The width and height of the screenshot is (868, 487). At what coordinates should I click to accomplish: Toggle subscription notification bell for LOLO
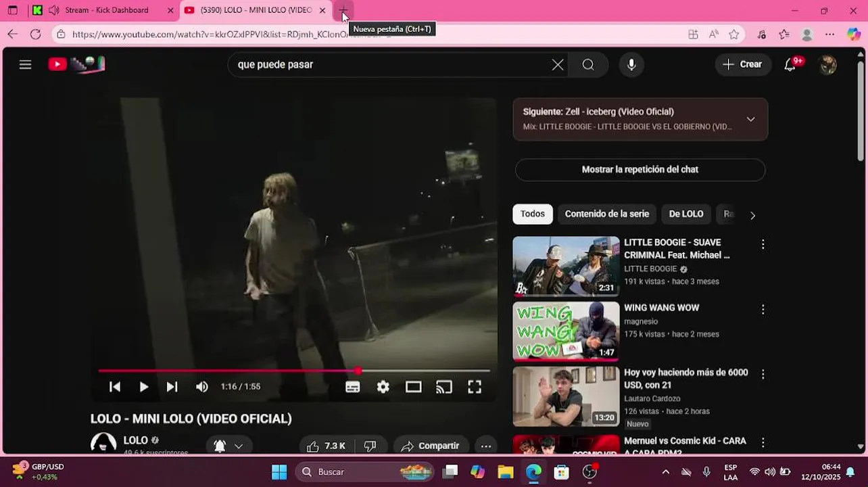pos(228,446)
